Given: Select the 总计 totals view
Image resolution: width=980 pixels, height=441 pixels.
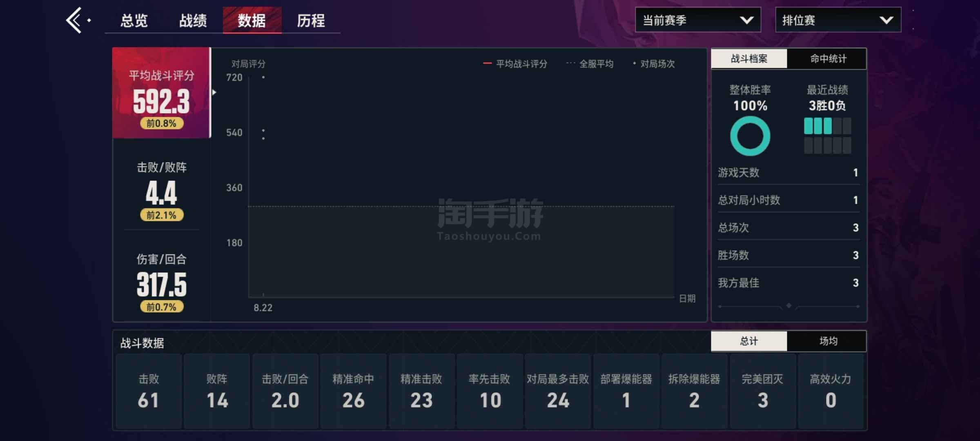Looking at the screenshot, I should tap(749, 341).
